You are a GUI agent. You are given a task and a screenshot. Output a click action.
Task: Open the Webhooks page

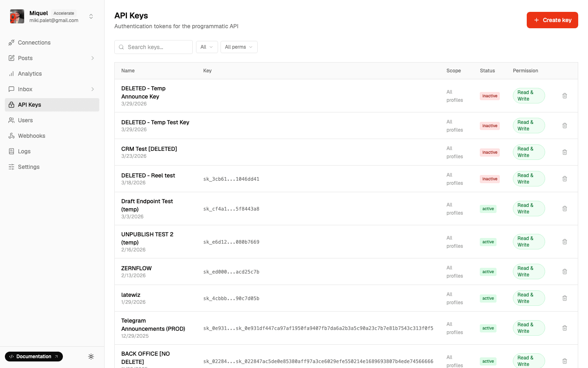tap(31, 136)
